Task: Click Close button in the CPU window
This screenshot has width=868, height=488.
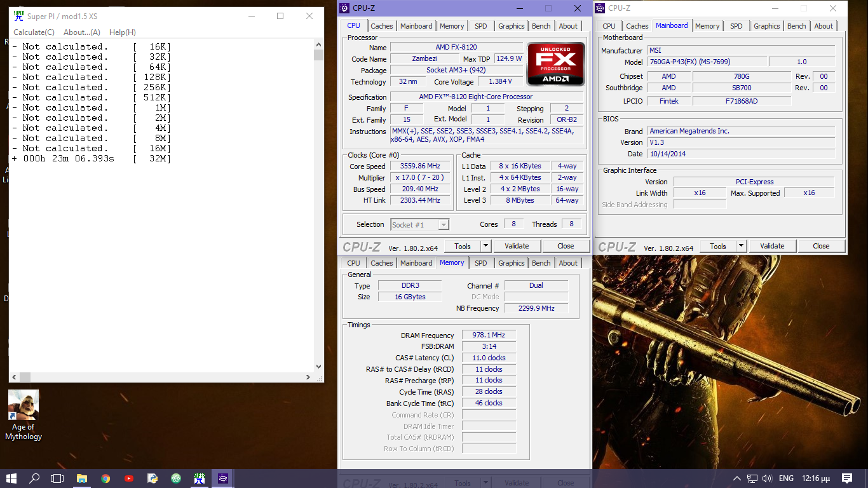Action: [x=566, y=246]
